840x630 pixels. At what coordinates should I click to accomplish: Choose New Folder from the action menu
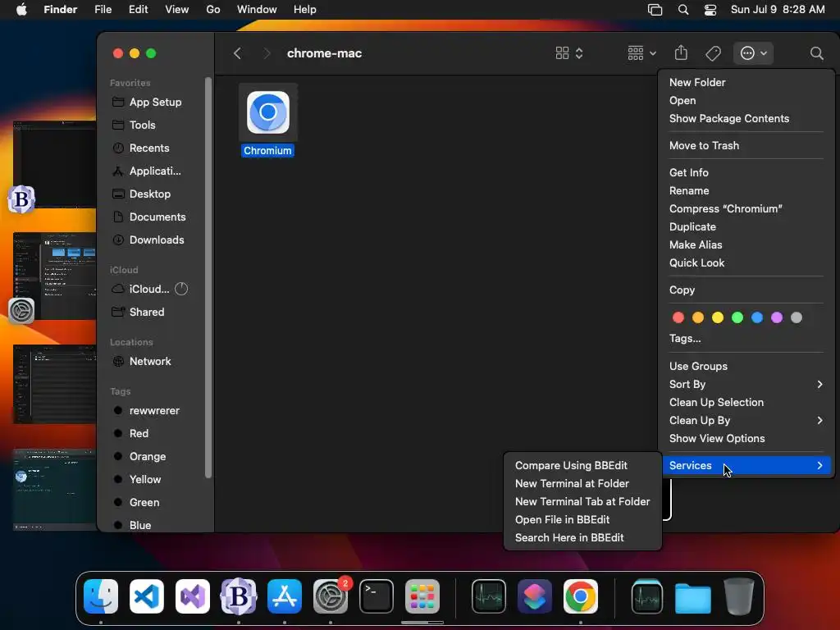point(746,83)
